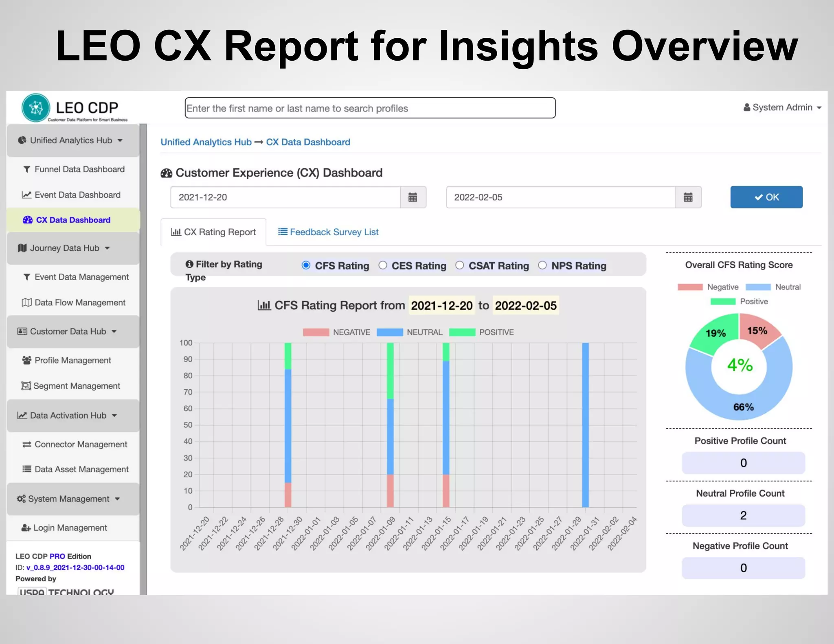Click the Data Asset Management list icon
The height and width of the screenshot is (644, 834).
point(27,469)
